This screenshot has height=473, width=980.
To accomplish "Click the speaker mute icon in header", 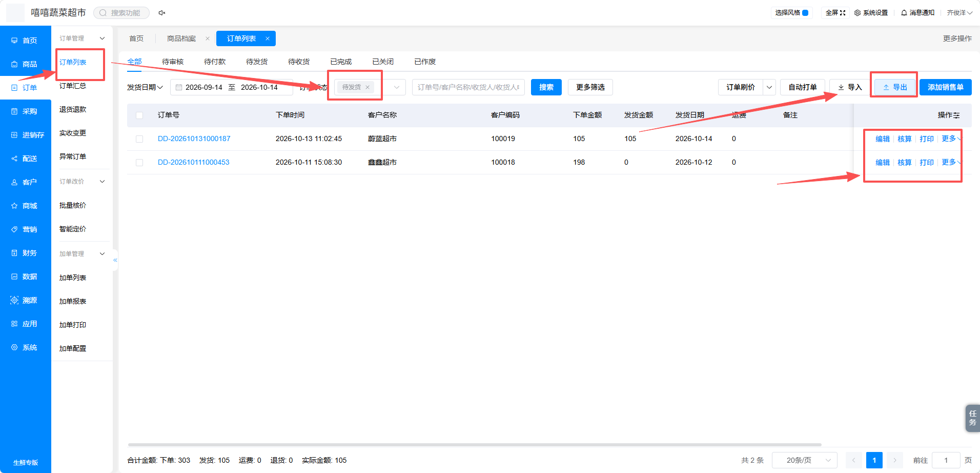I will pyautogui.click(x=162, y=13).
